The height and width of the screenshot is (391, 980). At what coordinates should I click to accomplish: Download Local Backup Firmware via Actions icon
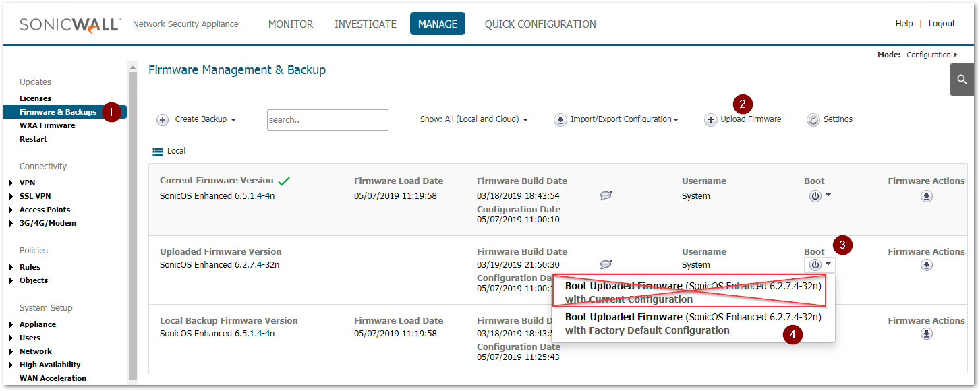(x=927, y=334)
